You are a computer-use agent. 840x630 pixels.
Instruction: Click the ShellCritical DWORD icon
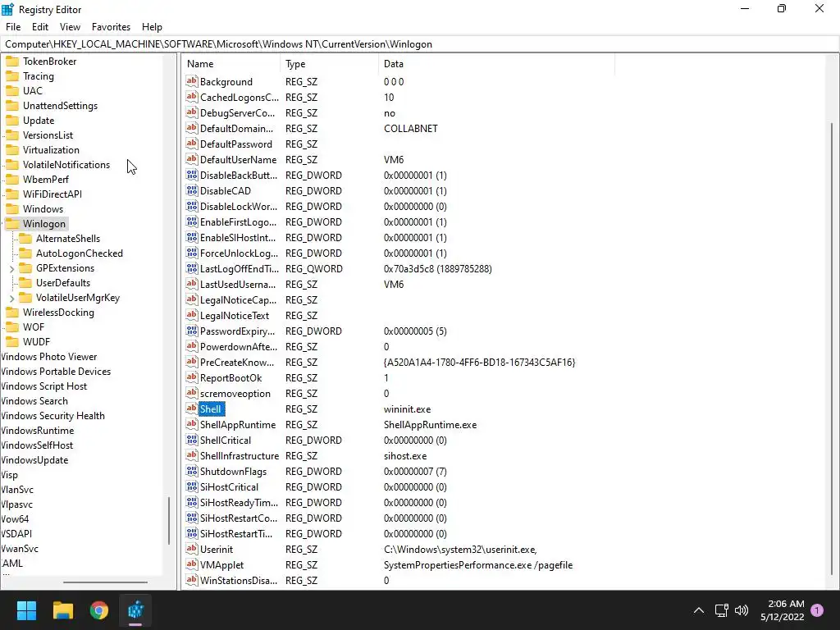(192, 440)
